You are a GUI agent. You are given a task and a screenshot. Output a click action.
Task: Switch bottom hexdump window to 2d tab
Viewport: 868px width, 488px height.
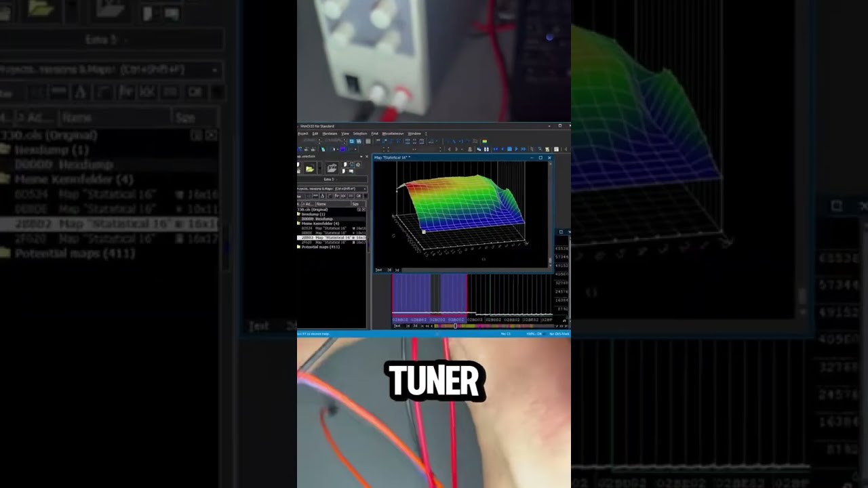[408, 326]
